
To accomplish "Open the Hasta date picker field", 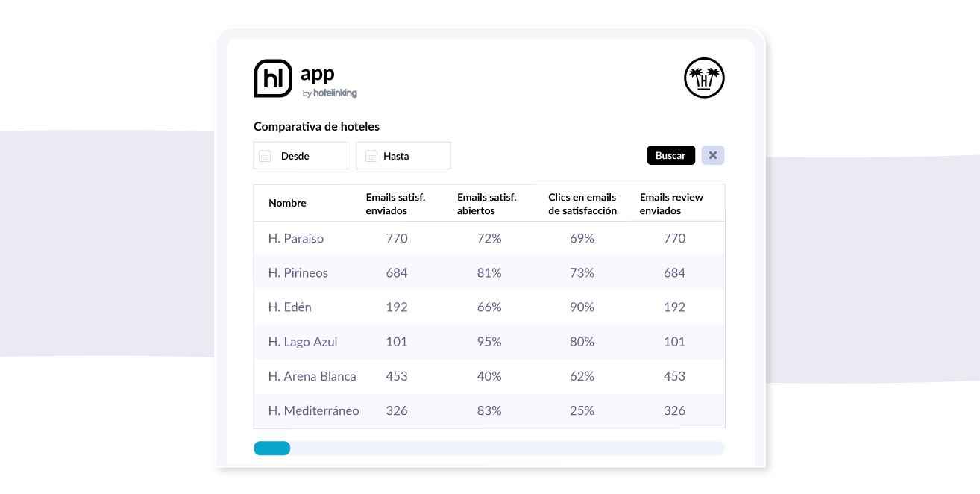I will tap(403, 156).
